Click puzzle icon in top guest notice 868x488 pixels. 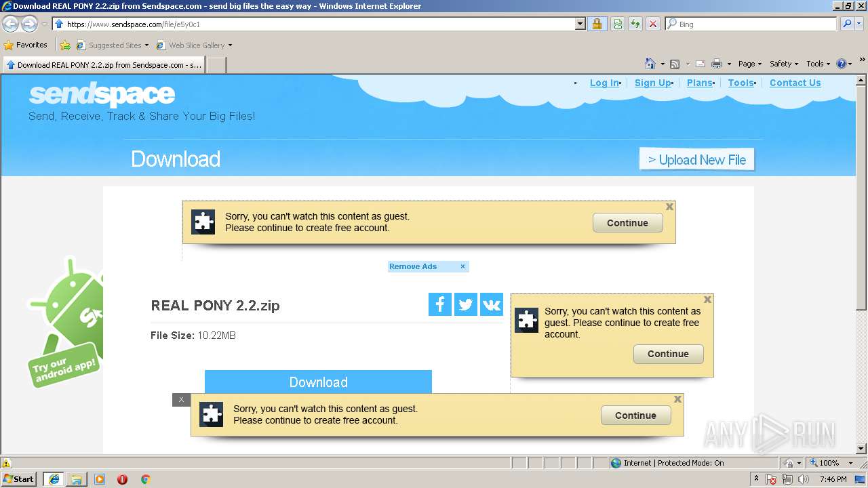pos(203,222)
